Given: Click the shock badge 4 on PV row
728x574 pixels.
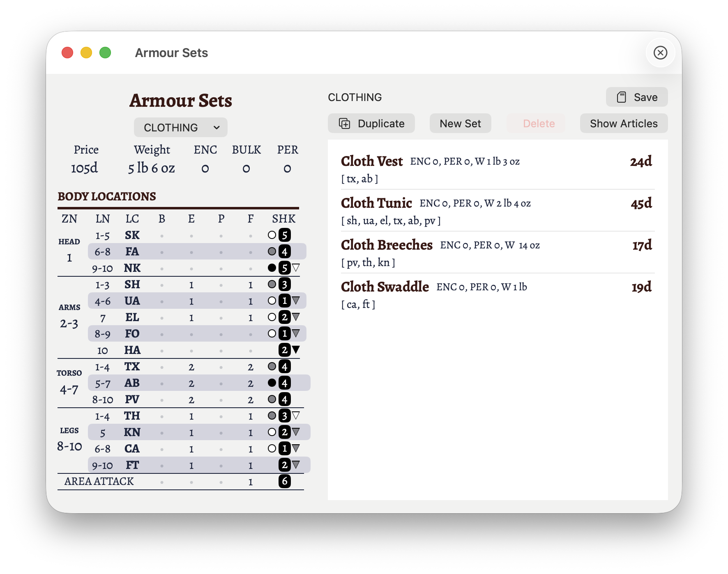Looking at the screenshot, I should 285,399.
